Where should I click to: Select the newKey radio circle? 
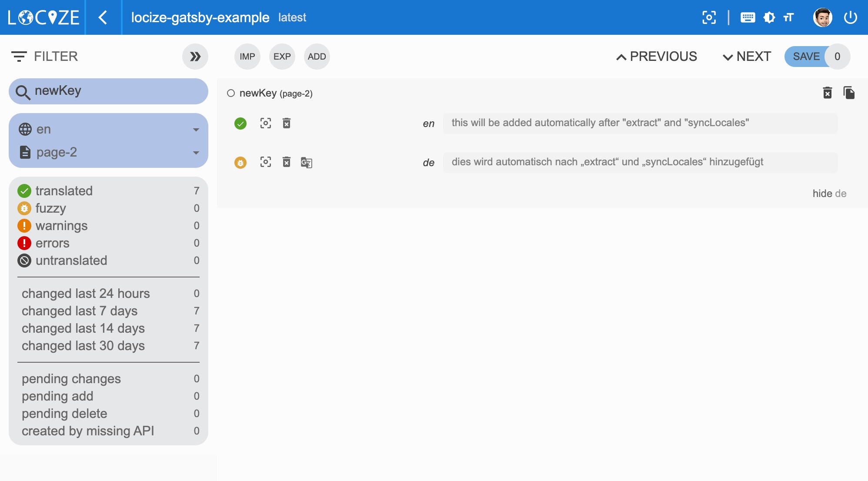click(231, 93)
